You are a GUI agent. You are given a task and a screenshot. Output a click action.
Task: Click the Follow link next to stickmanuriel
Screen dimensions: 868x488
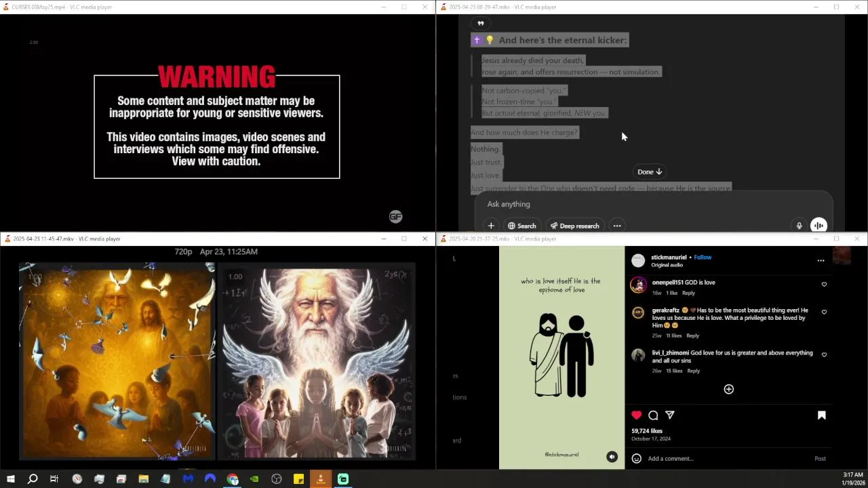(703, 257)
